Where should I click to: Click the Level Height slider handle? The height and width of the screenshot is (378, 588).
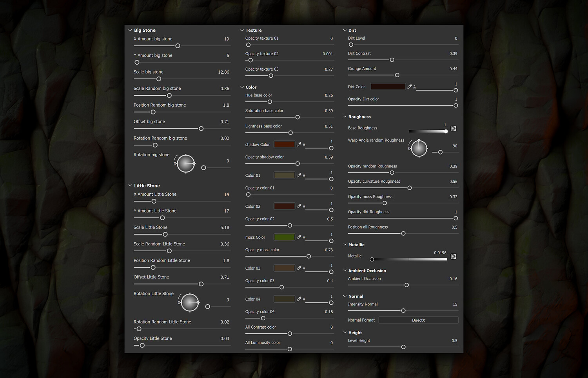(x=403, y=347)
